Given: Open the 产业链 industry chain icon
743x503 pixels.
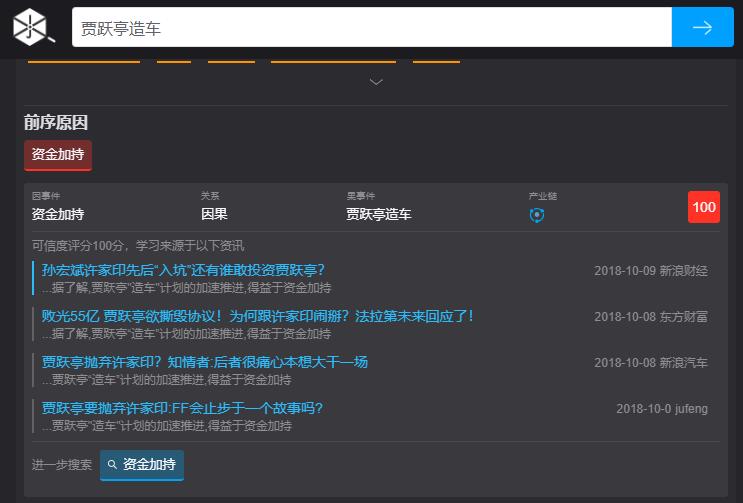Looking at the screenshot, I should (536, 215).
